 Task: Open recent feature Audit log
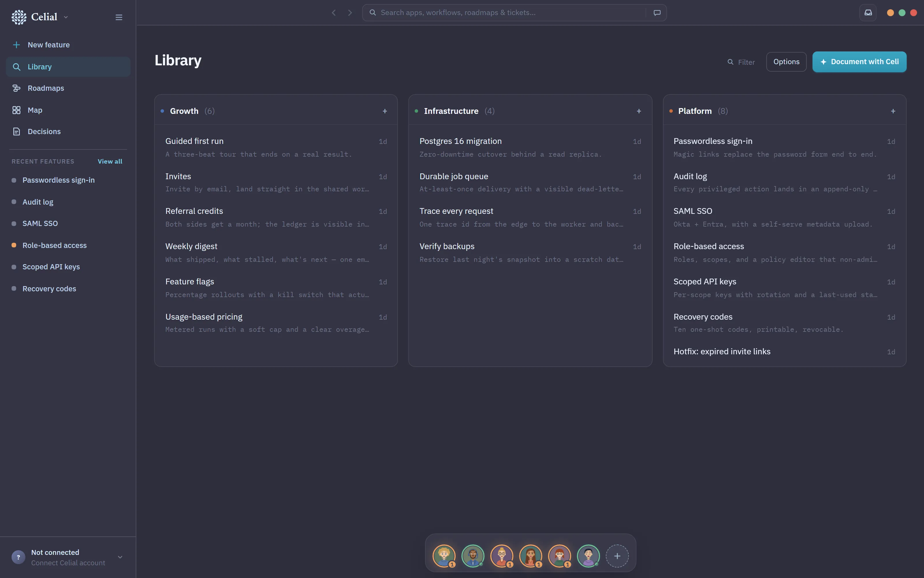point(68,202)
